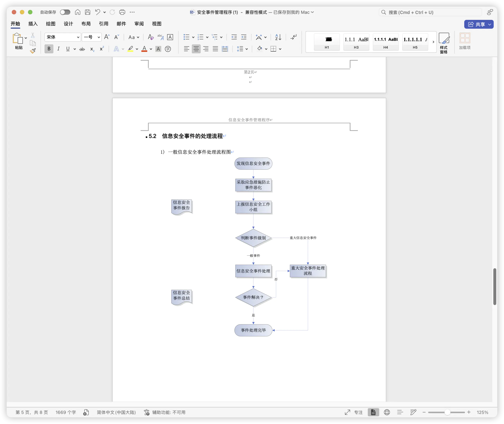Click the increase indent icon
This screenshot has height=424, width=504.
244,37
